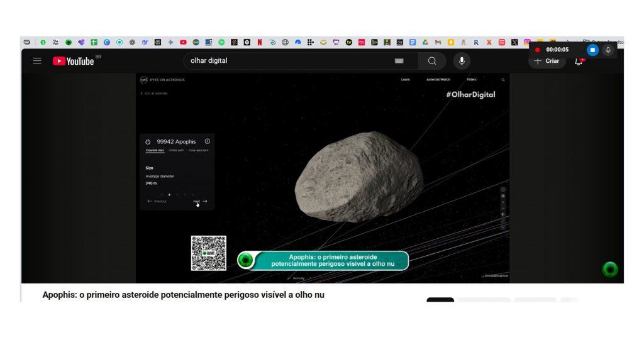Open the Spotify bookmark
This screenshot has height=362, width=644.
[221, 42]
